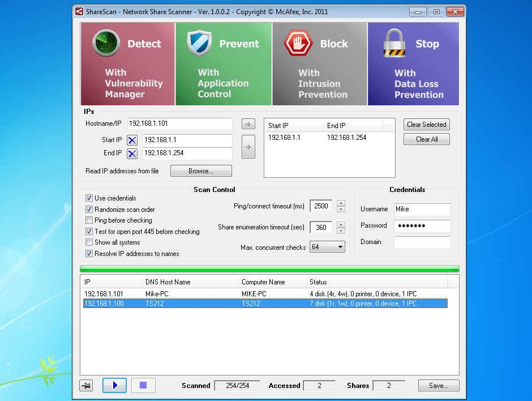Screen dimensions: 532x401
Task: Increase the Ping/connect timeout with up arrow
Action: coord(341,203)
